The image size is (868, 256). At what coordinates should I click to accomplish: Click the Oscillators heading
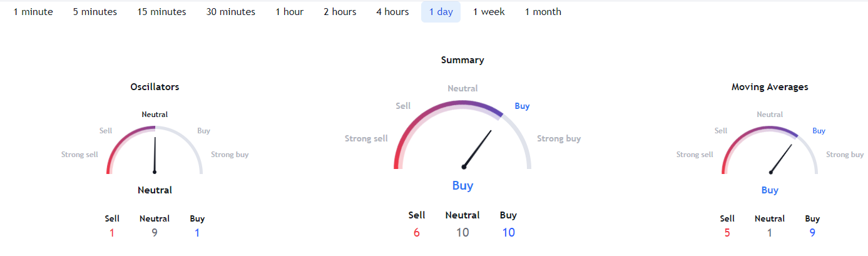(x=155, y=87)
